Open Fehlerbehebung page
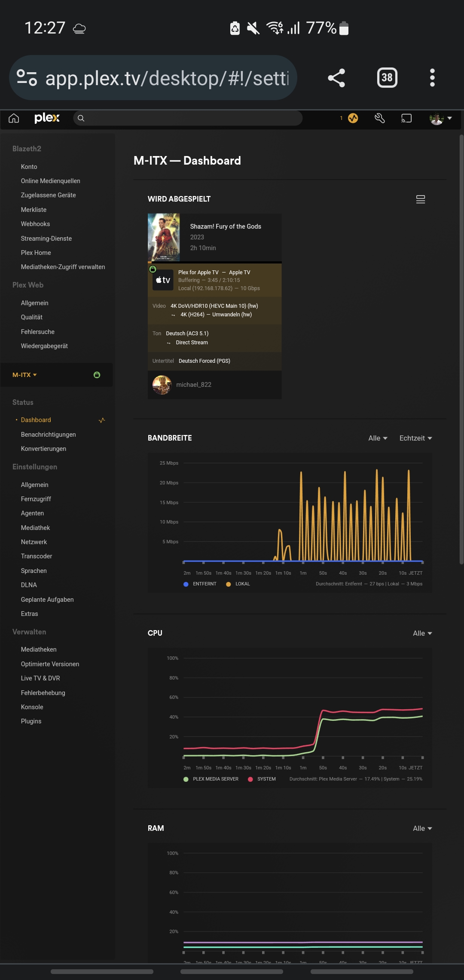Image resolution: width=464 pixels, height=980 pixels. coord(43,693)
